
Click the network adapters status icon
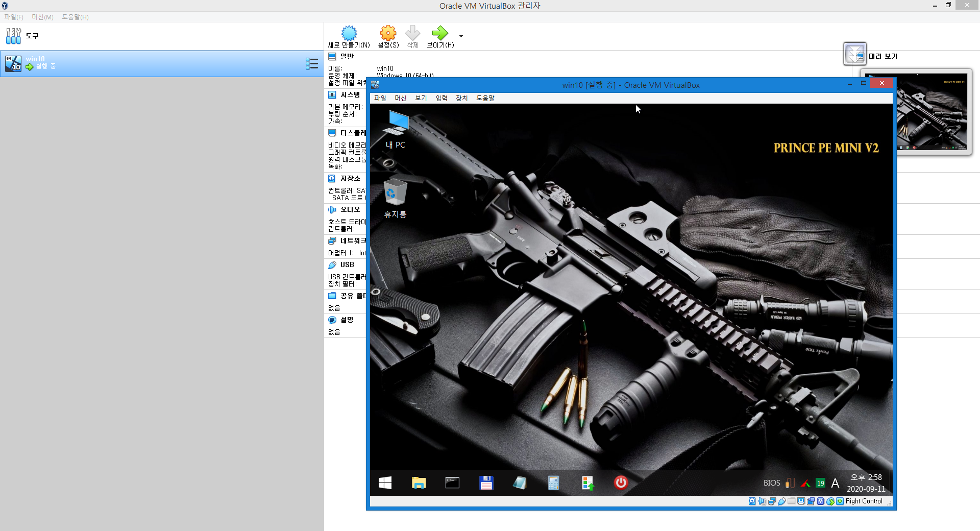click(x=772, y=501)
